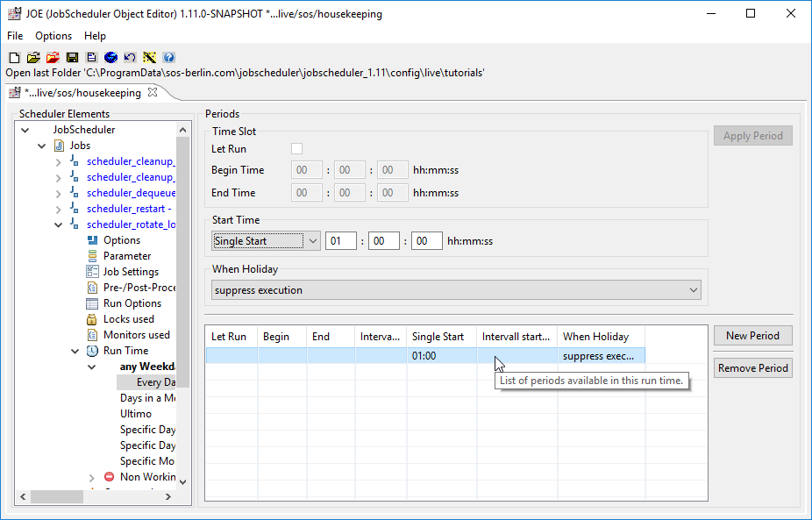
Task: Click the tree panel scroll up arrow
Action: 182,130
